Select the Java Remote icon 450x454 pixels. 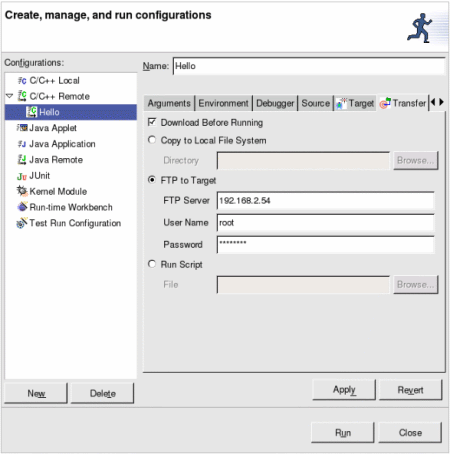[22, 159]
